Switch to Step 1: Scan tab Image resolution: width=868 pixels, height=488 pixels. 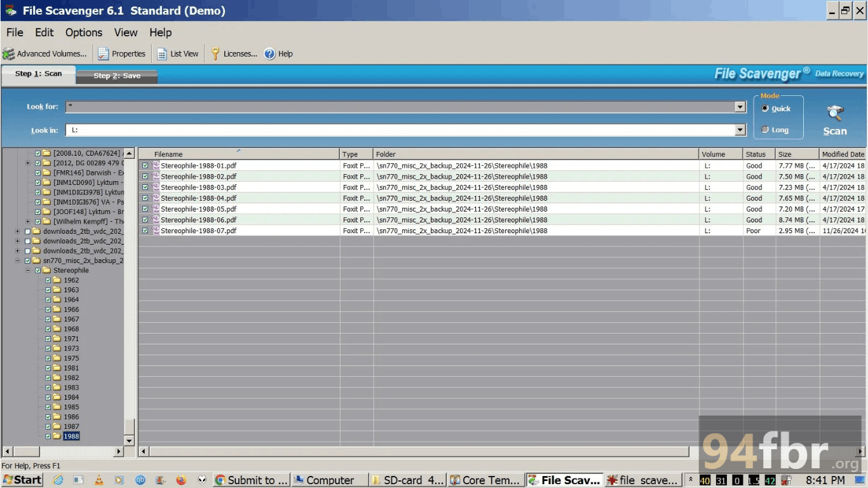pos(39,74)
